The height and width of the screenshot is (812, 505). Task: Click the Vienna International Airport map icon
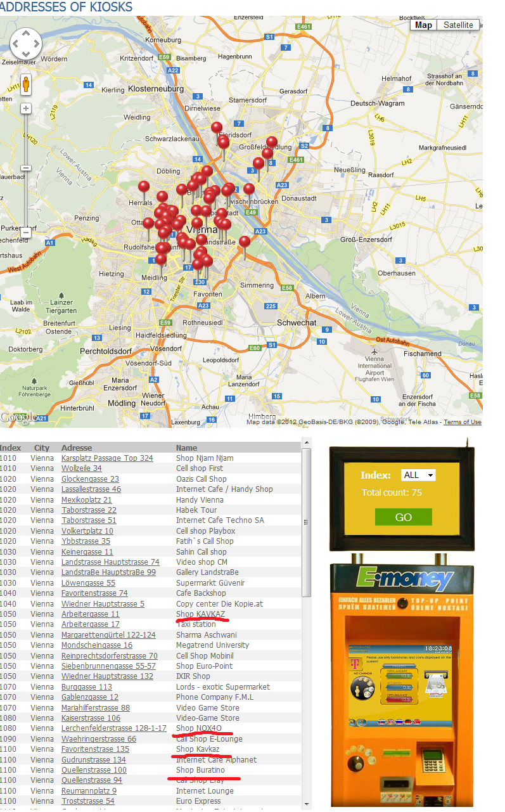click(x=375, y=351)
